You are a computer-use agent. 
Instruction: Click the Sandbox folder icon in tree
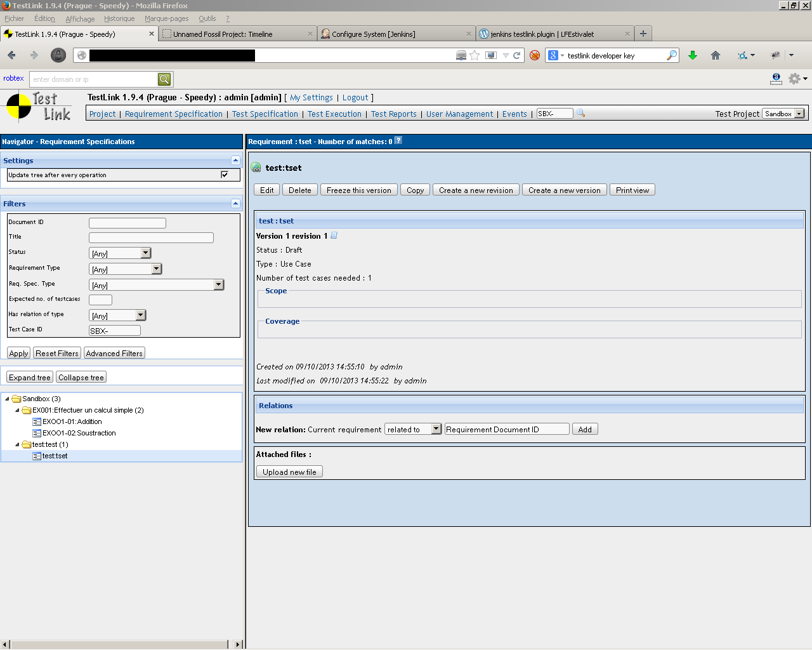tap(16, 399)
